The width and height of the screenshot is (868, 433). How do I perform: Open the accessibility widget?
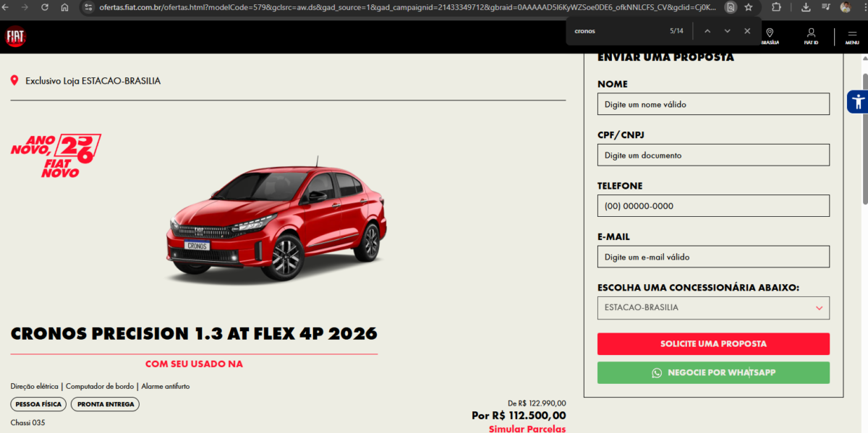[x=858, y=102]
